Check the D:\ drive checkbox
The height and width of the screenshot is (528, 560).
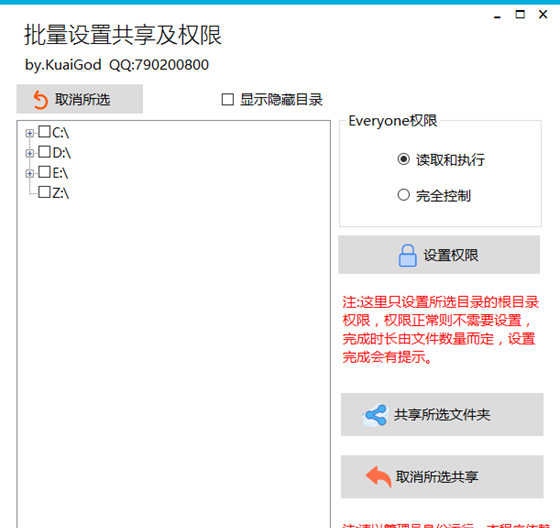[44, 152]
